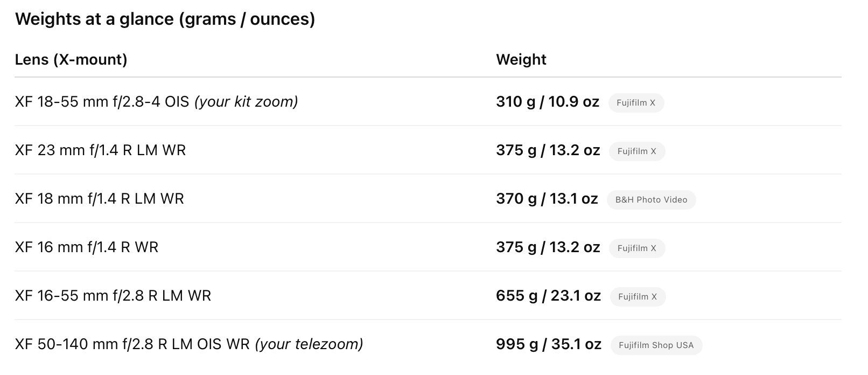Click the Fujifilm Shop USA source chip
This screenshot has width=868, height=375.
click(656, 345)
